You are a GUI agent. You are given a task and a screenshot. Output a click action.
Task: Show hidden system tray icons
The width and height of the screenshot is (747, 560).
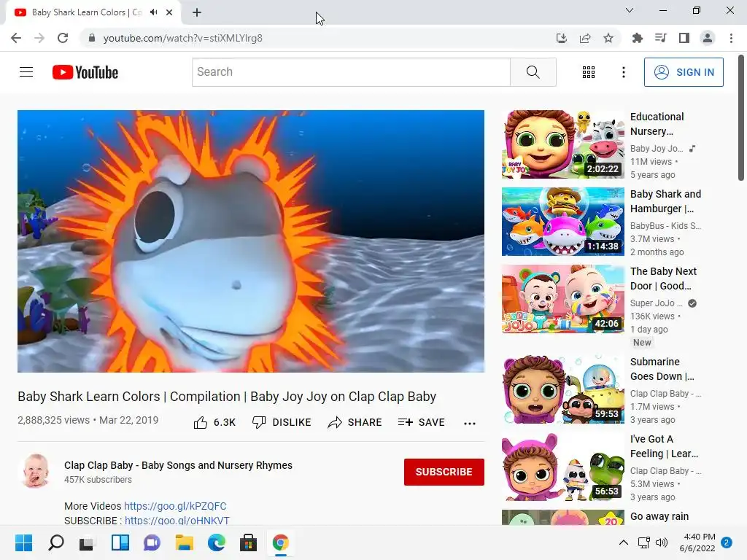click(x=623, y=542)
